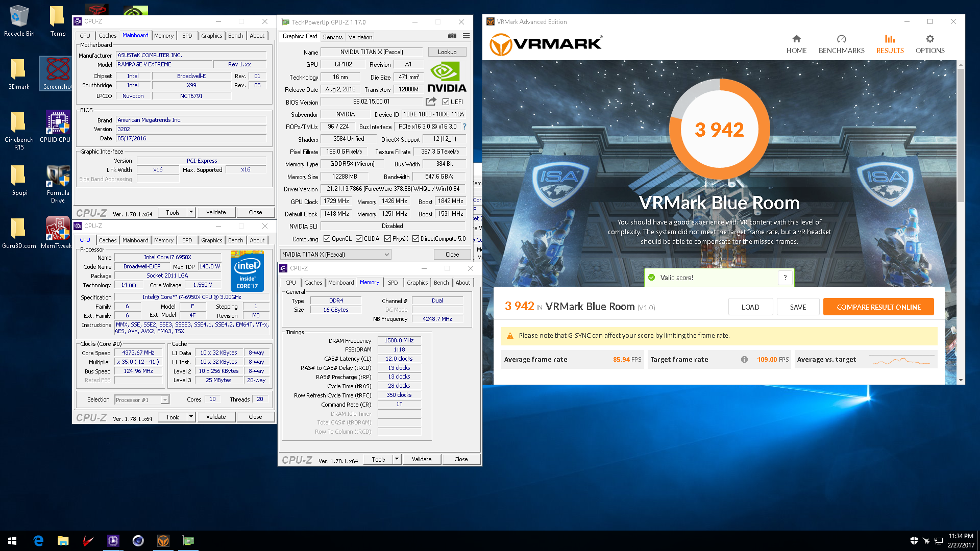Click the GPU-Z Lookup button
980x551 pixels.
click(447, 52)
